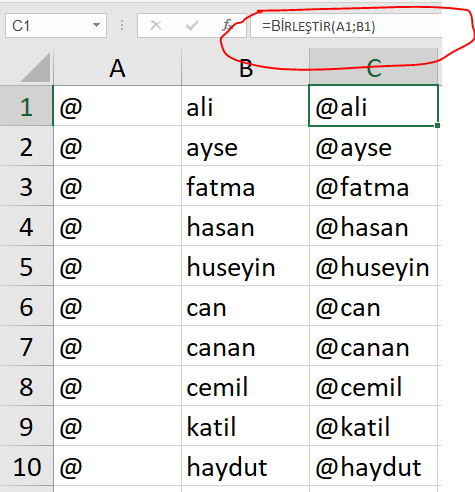Click the Enter checkmark icon in formula bar

click(192, 25)
